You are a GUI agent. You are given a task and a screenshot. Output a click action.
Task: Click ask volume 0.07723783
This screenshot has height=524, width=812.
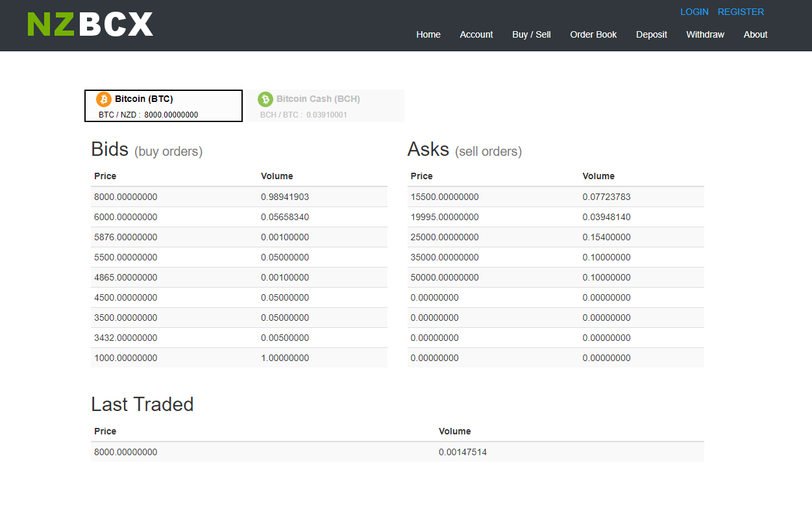[x=606, y=197]
